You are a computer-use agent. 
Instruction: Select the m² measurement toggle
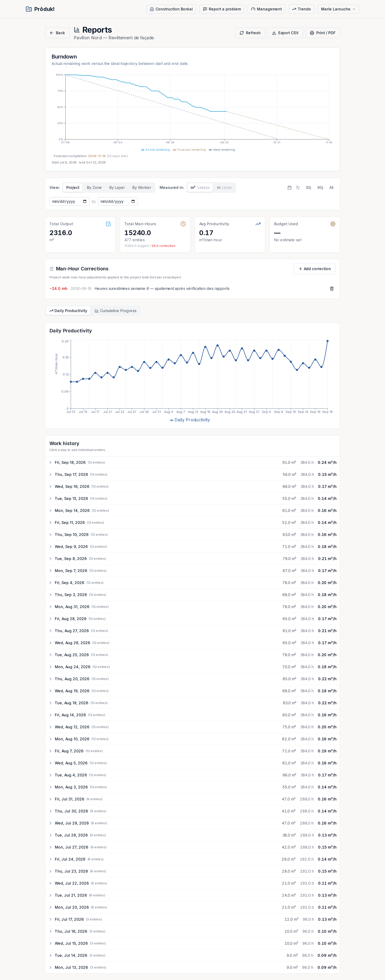point(200,188)
